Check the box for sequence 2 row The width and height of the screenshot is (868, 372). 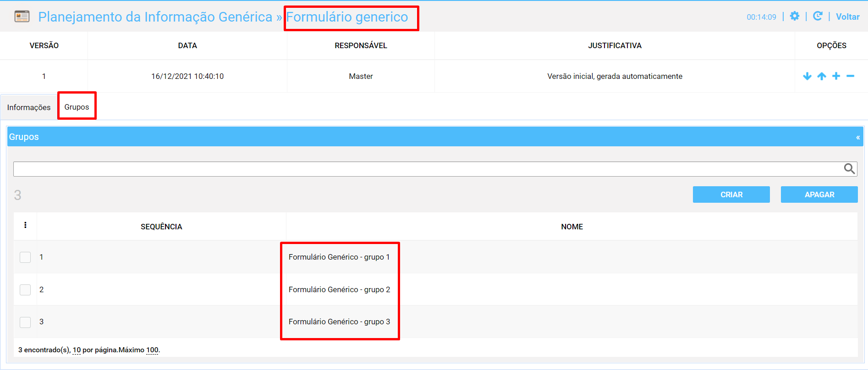click(x=25, y=290)
